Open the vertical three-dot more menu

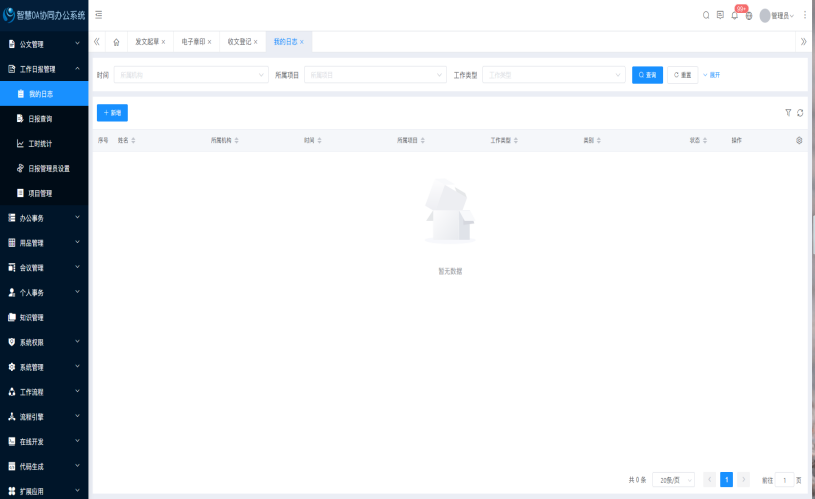click(805, 15)
